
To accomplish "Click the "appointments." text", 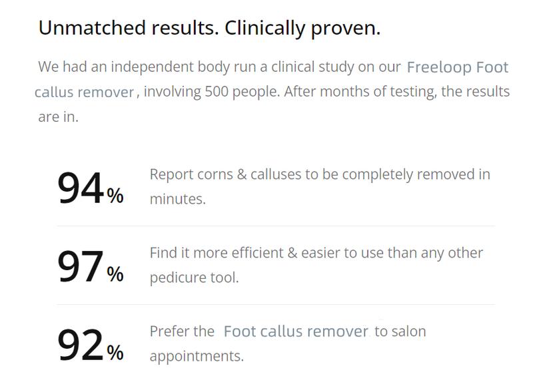I will [197, 357].
